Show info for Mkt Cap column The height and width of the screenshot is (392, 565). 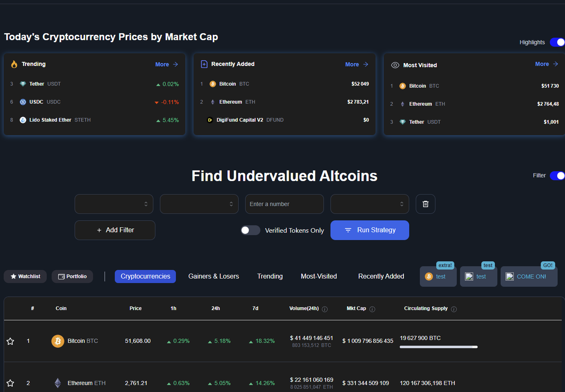[372, 309]
